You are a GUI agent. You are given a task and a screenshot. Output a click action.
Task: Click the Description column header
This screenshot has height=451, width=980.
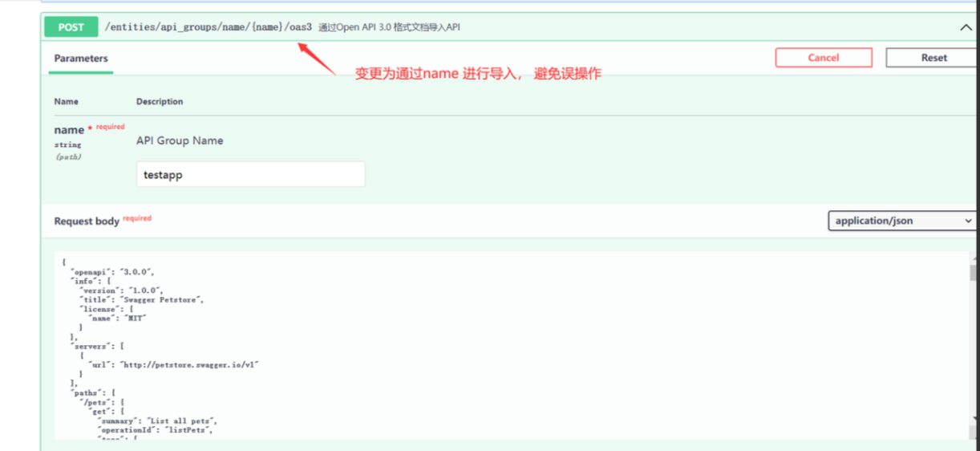click(160, 102)
